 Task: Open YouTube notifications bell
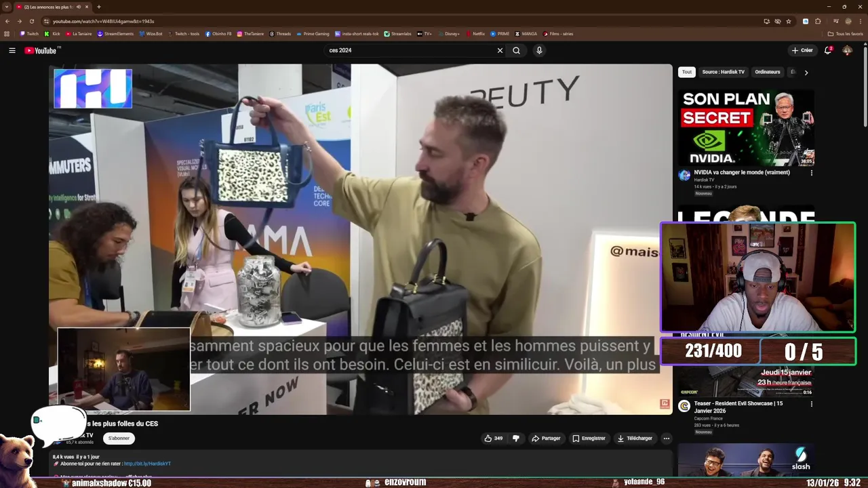tap(828, 50)
